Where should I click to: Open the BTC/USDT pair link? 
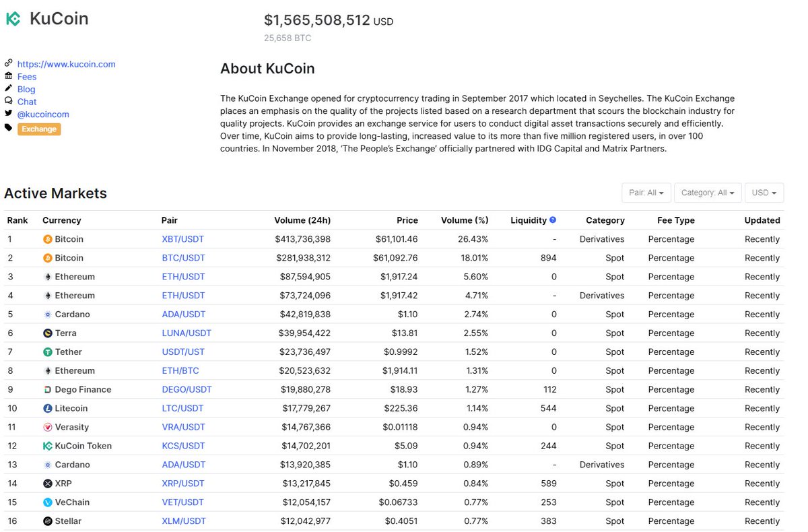183,258
